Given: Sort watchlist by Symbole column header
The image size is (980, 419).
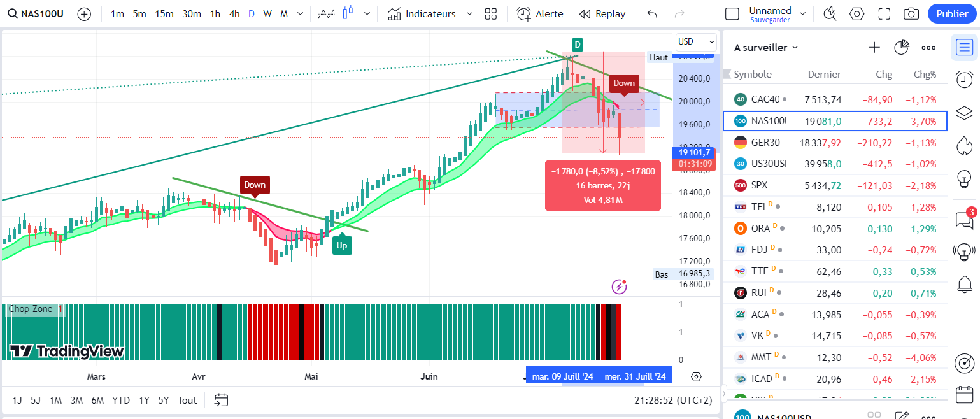Looking at the screenshot, I should [x=753, y=75].
